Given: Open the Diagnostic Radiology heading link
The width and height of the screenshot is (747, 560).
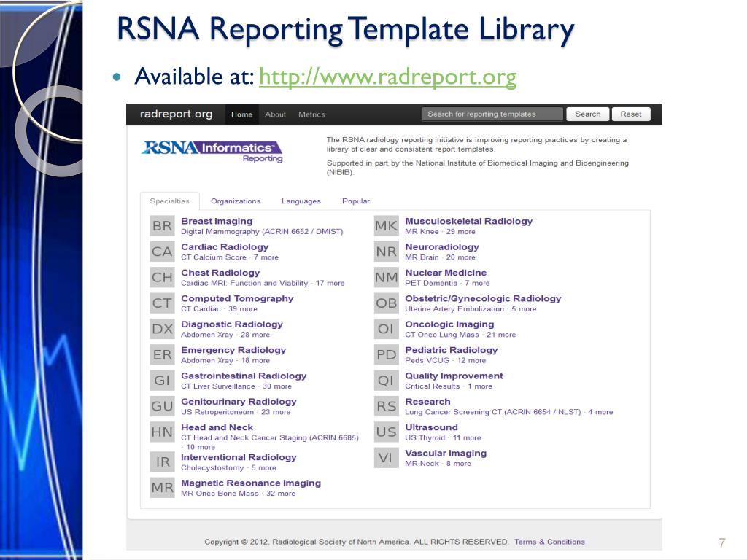Looking at the screenshot, I should pos(232,324).
